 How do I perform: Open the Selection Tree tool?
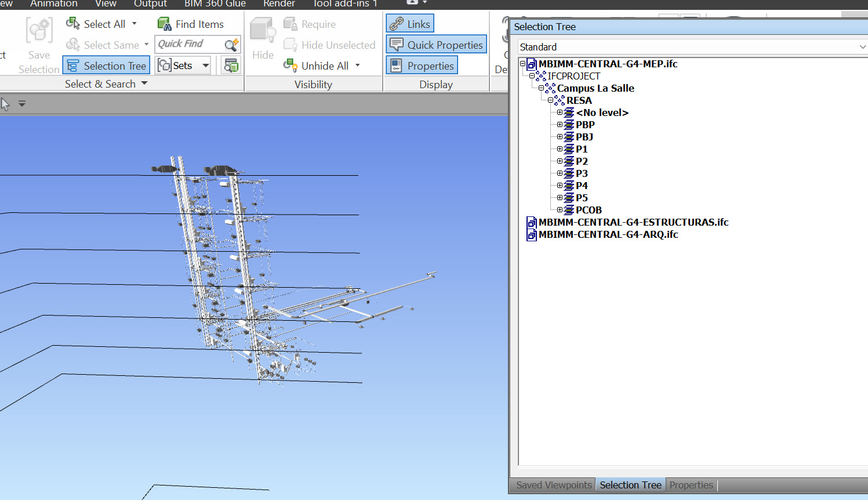click(x=106, y=65)
